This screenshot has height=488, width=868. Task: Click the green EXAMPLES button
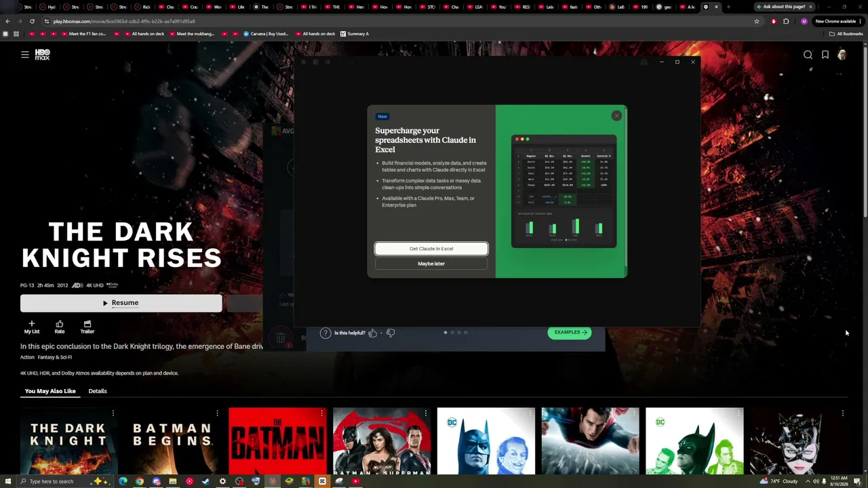click(570, 332)
